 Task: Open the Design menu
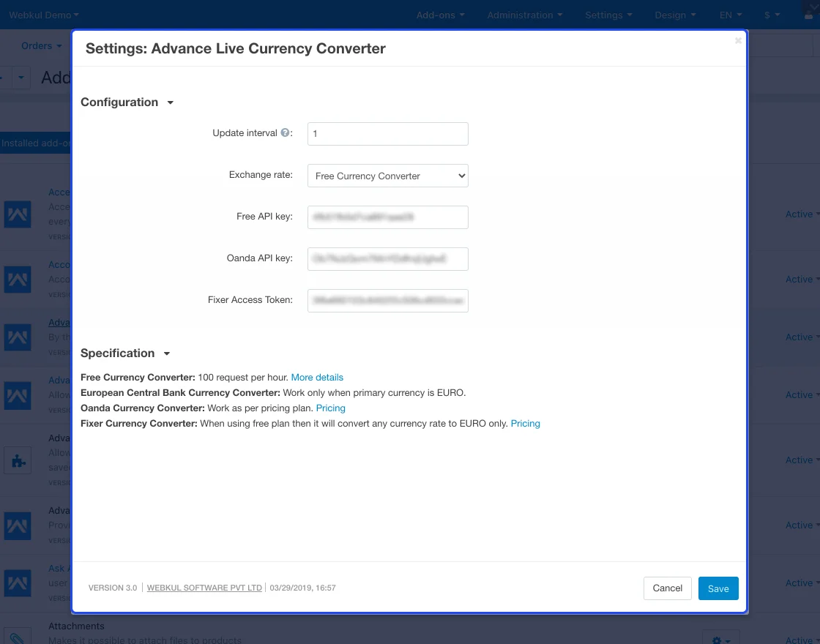(675, 15)
